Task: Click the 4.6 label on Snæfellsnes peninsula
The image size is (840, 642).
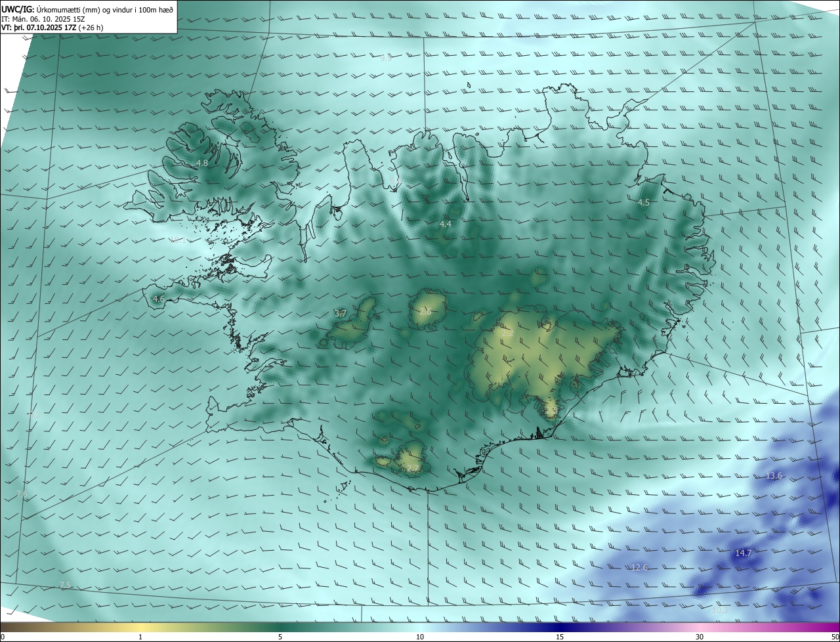Action: click(x=158, y=299)
